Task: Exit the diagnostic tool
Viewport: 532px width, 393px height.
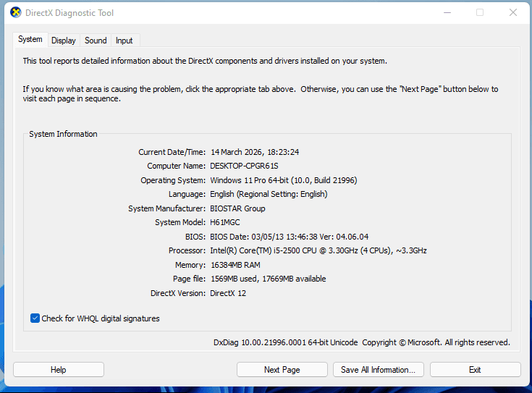Action: click(475, 370)
